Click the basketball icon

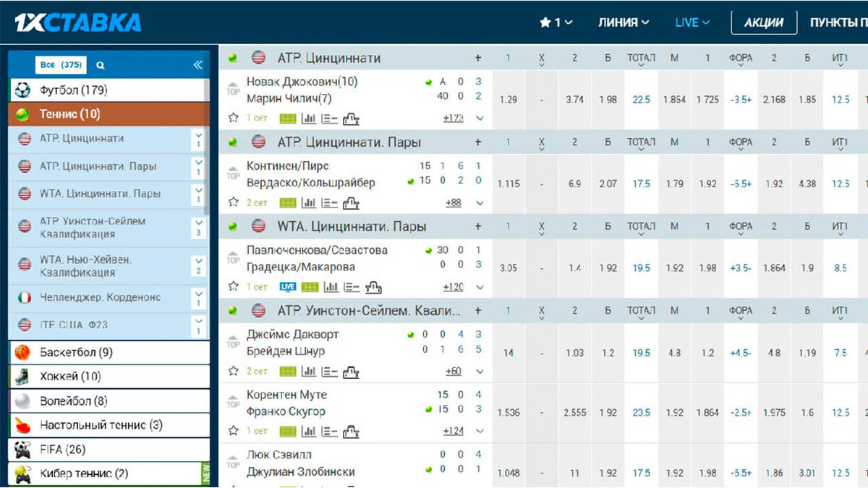(22, 353)
